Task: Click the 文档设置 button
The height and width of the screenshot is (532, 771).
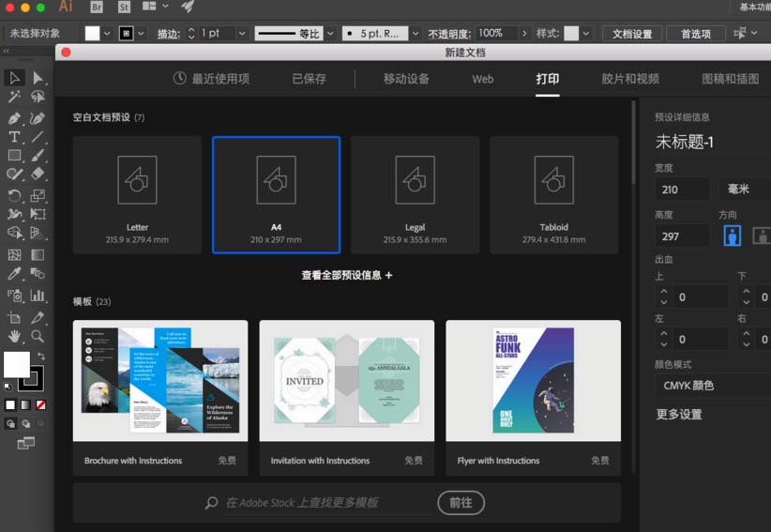Action: [x=632, y=34]
